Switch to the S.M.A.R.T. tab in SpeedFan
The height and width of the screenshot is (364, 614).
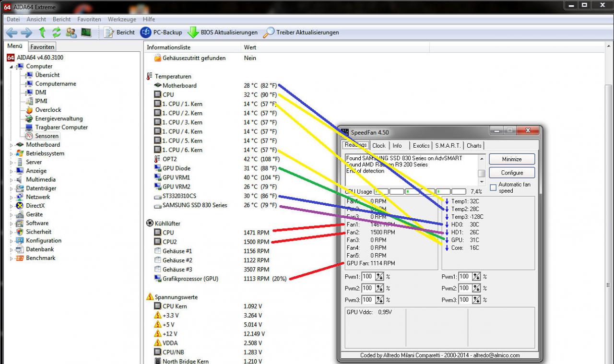pyautogui.click(x=448, y=145)
